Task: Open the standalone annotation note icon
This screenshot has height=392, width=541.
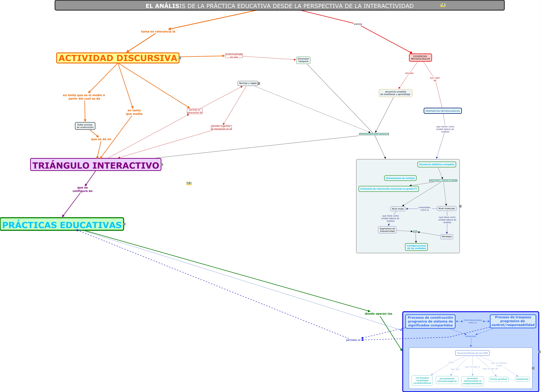Action: (x=189, y=183)
